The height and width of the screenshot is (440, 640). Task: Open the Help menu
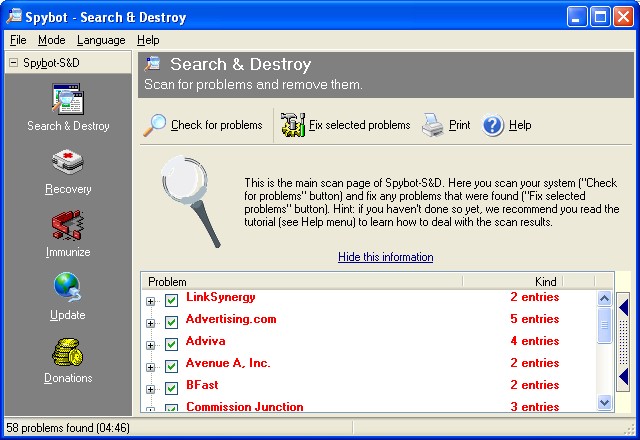coord(148,40)
